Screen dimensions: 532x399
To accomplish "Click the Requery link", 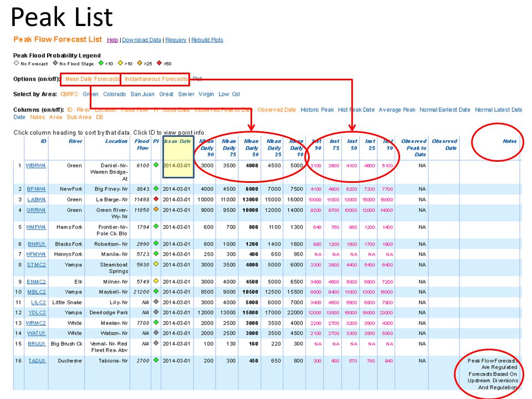I will pyautogui.click(x=176, y=40).
